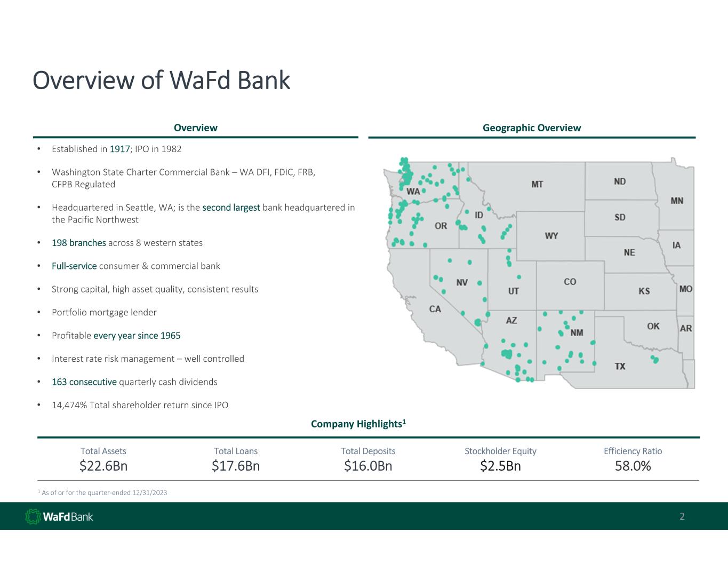
Task: Click the WaFd Bank logo in footer
Action: tap(59, 517)
